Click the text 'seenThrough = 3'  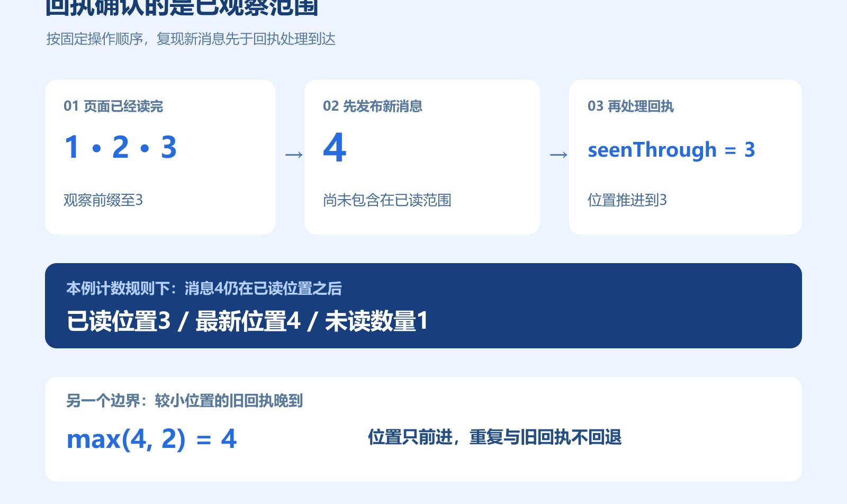pos(671,150)
